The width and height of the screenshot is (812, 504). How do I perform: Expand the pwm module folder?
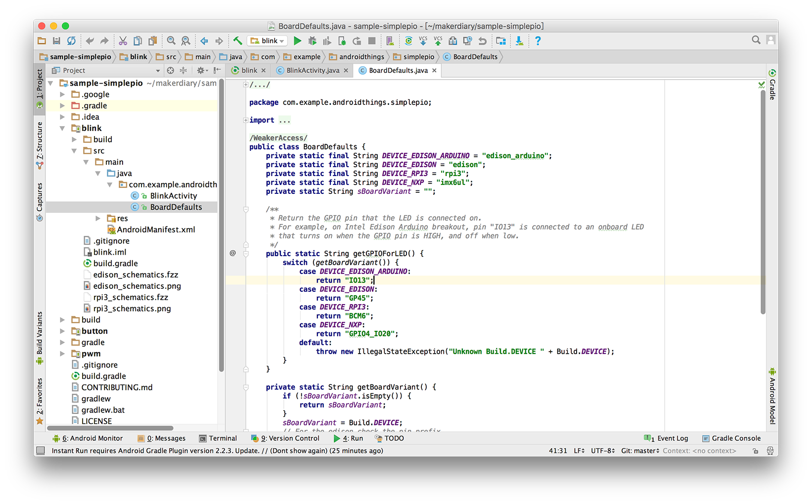point(62,354)
